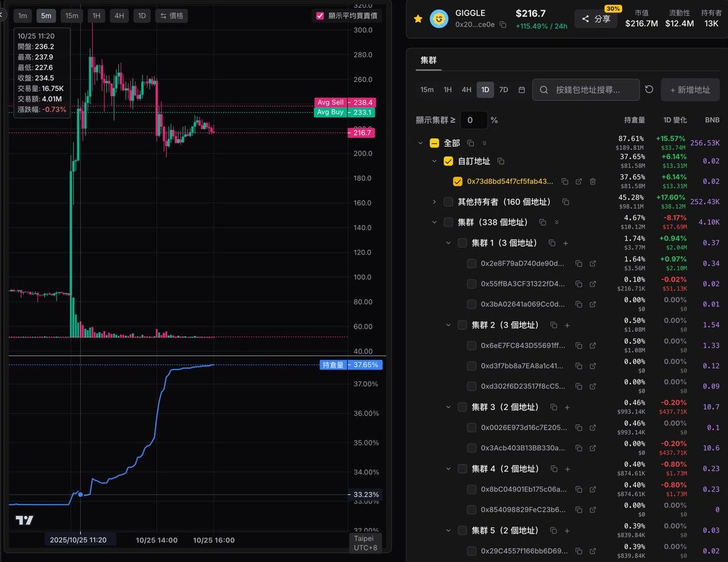
Task: Collapse 集群 1 (3 個地址)
Action: [448, 243]
